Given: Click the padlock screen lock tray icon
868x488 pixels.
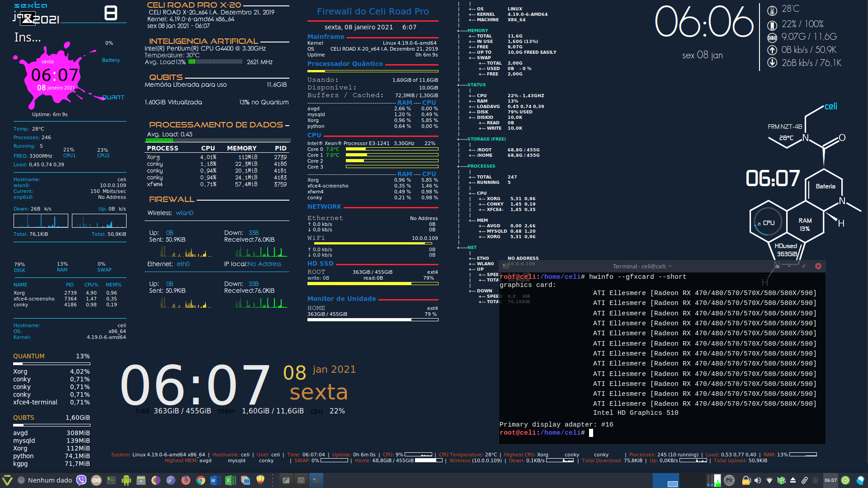Looking at the screenshot, I should (746, 480).
